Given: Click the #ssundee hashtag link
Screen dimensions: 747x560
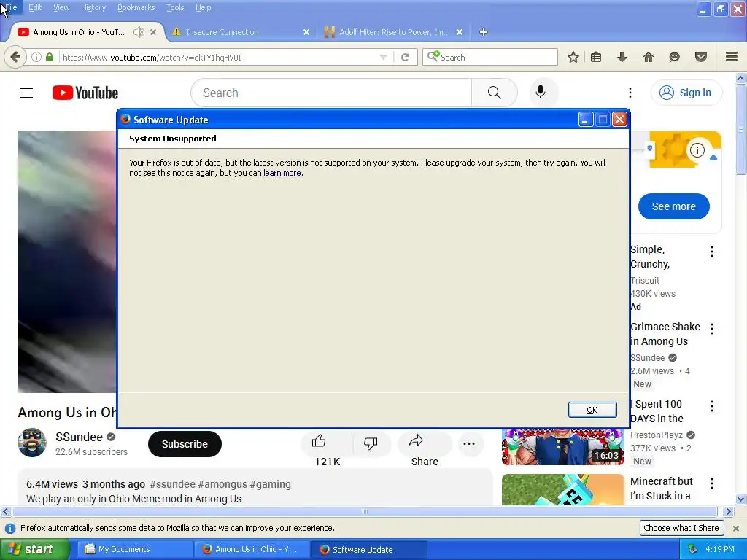Looking at the screenshot, I should click(172, 484).
